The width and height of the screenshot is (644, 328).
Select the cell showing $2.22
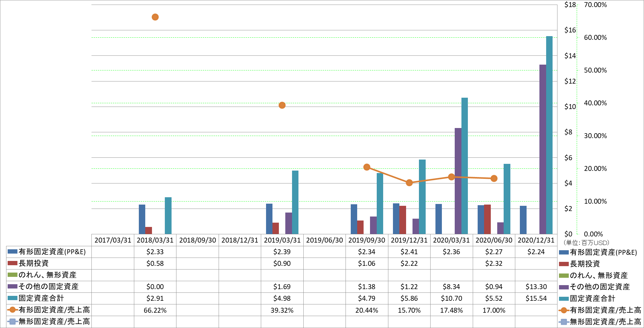point(409,263)
